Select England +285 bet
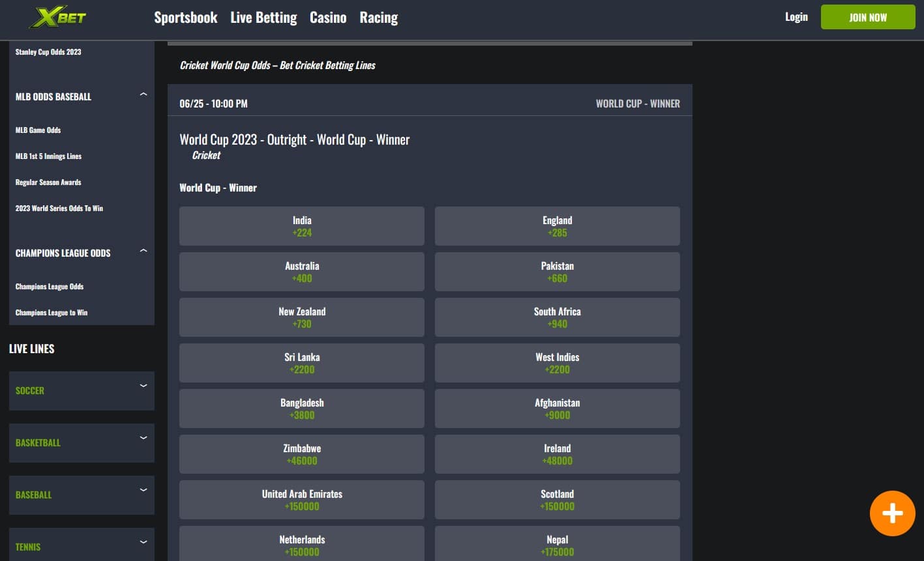 pos(558,226)
